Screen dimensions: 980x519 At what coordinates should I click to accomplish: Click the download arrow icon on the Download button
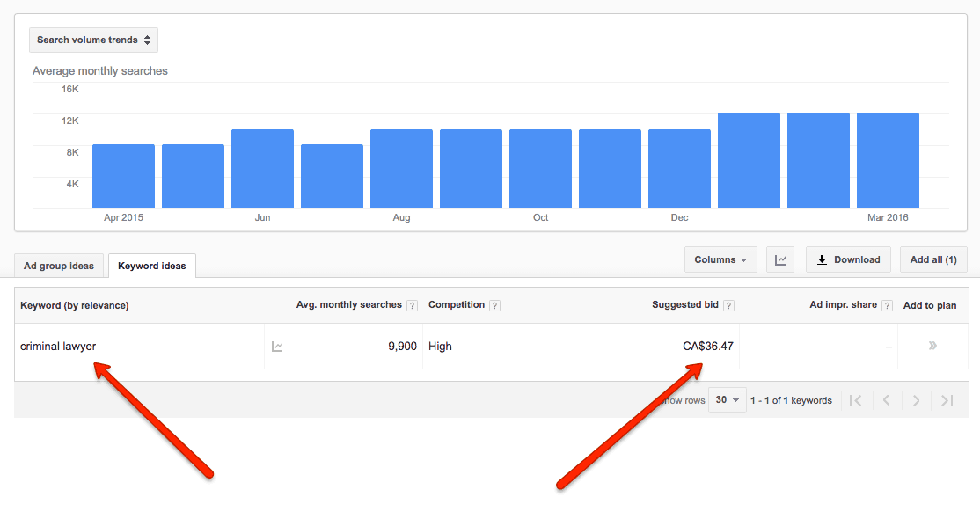822,259
